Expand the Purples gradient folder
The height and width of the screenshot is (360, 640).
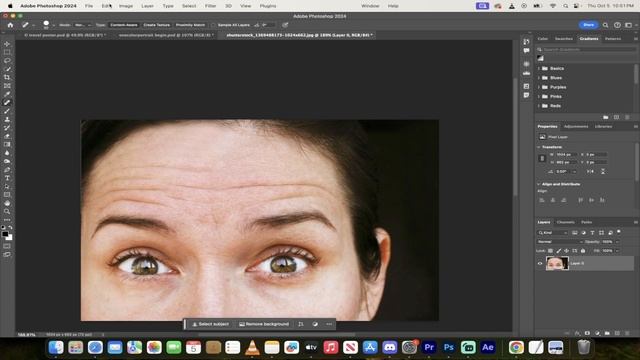pyautogui.click(x=539, y=87)
